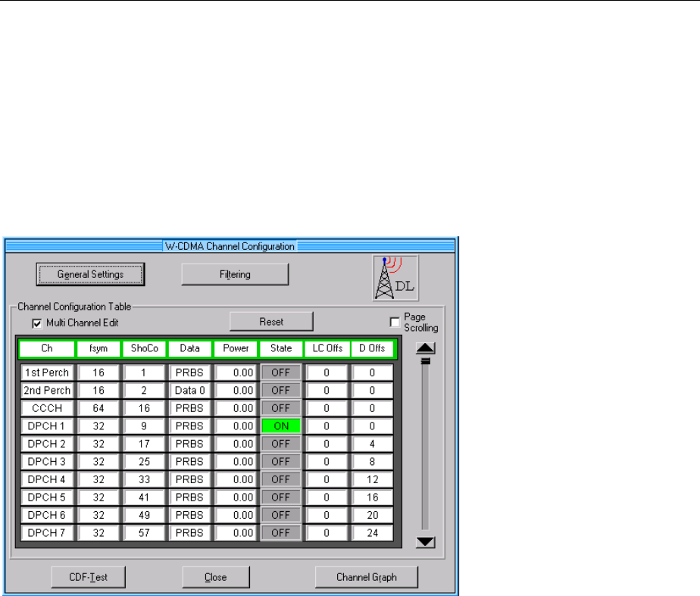Select the LC Offs column header
Viewport: 700px width, 596px height.
point(327,348)
